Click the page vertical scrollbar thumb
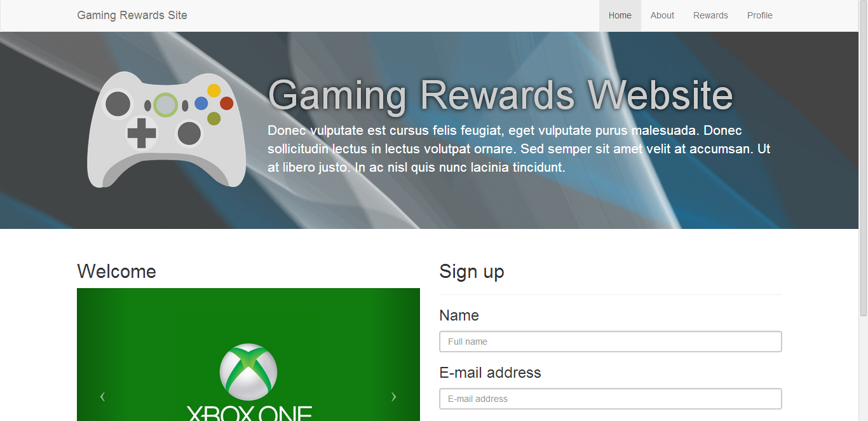Image resolution: width=868 pixels, height=421 pixels. point(863,159)
